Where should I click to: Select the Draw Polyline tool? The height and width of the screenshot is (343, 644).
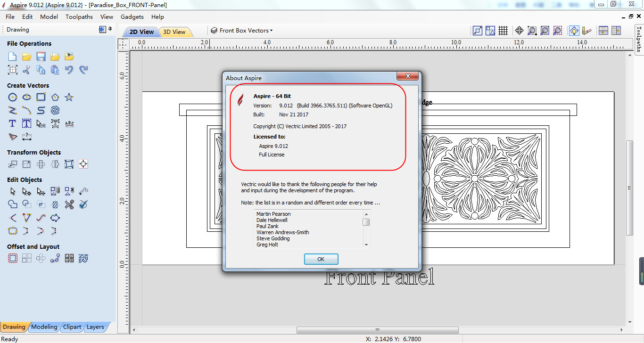[13, 110]
